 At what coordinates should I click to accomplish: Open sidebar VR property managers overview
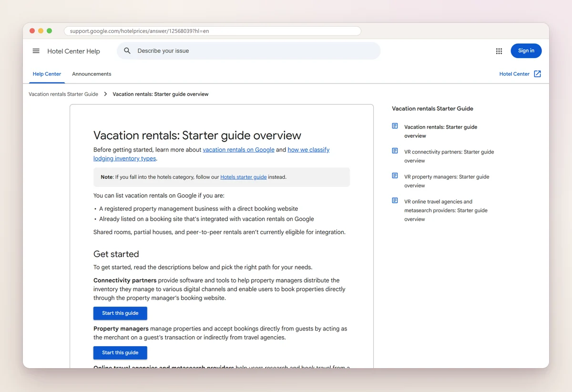tap(447, 181)
